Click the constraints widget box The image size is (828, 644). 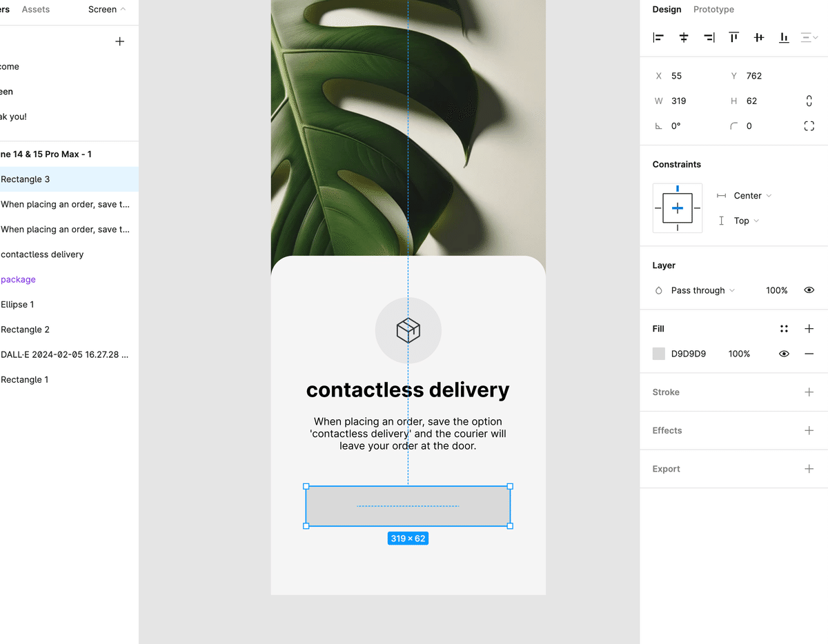[678, 208]
